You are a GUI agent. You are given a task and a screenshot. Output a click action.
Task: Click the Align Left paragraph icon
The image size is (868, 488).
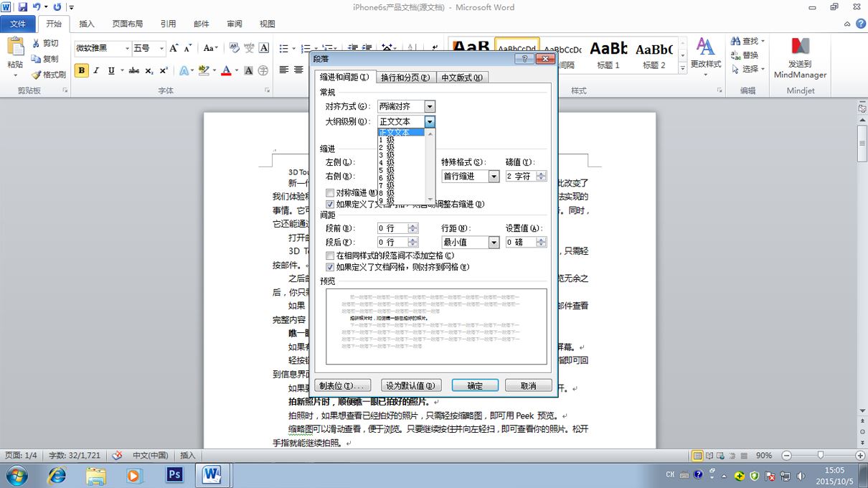[284, 70]
